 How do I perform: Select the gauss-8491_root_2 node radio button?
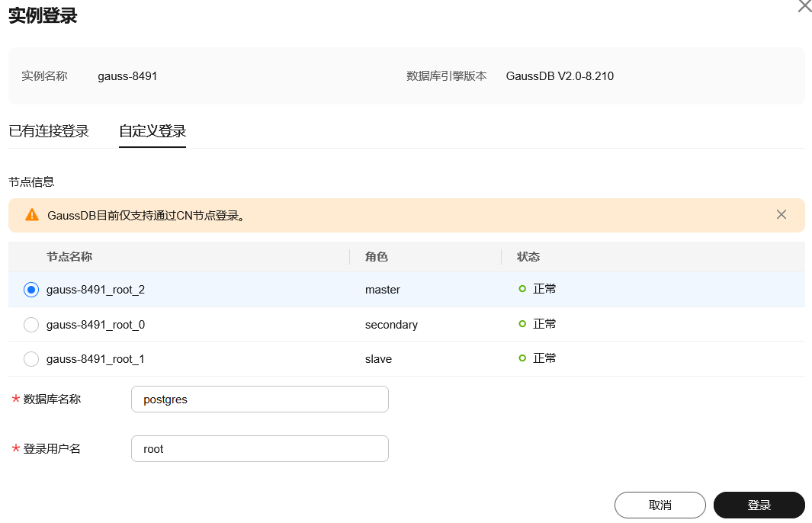31,290
